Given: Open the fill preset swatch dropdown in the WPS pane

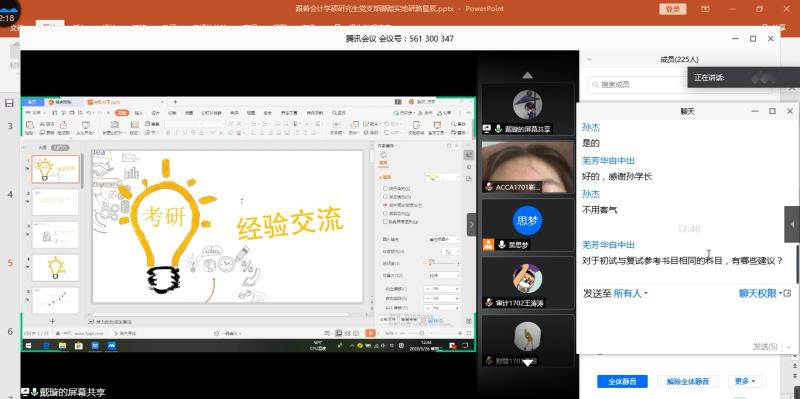Looking at the screenshot, I should 442,177.
